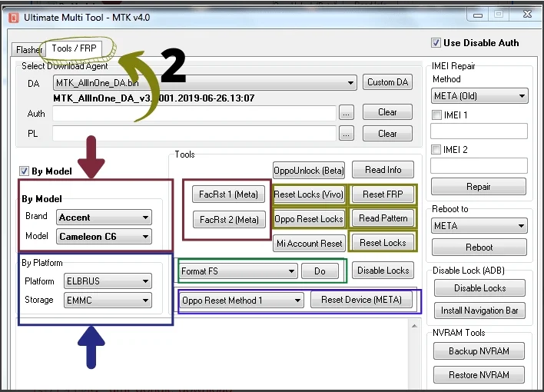
Task: Minimize the Ultimate Multi Tool window
Action: (478, 15)
